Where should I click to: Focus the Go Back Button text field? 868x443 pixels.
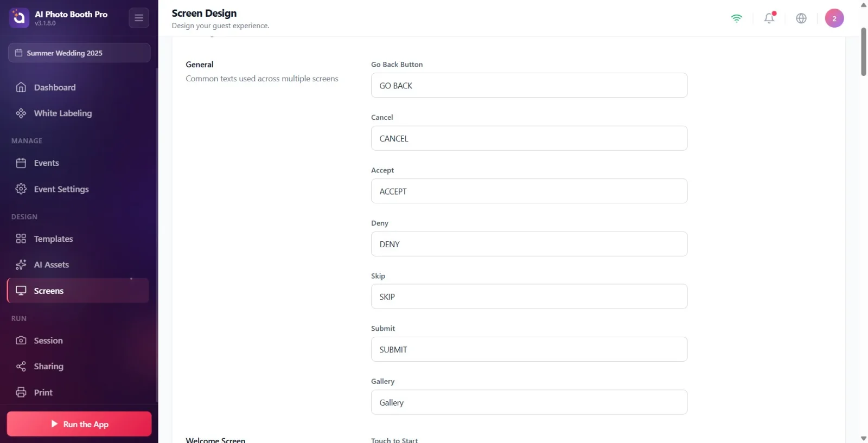point(529,85)
